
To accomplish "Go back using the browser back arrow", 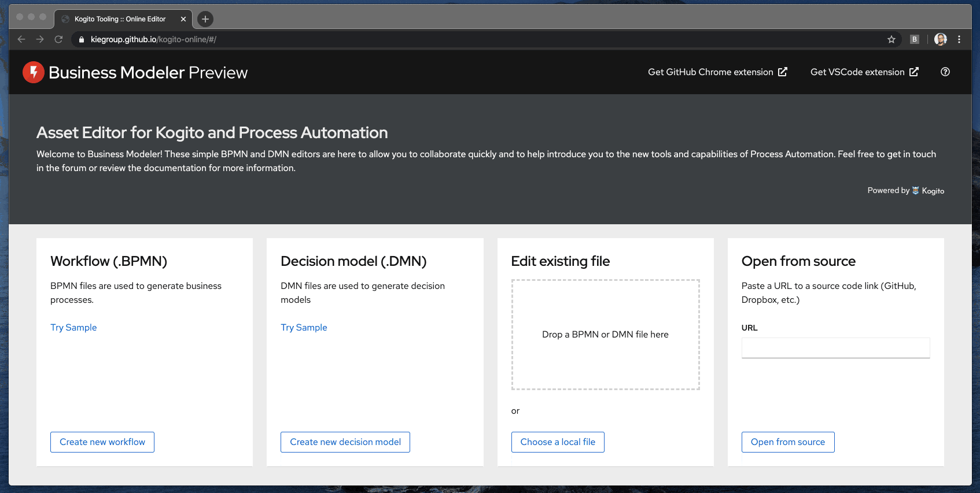I will (21, 39).
